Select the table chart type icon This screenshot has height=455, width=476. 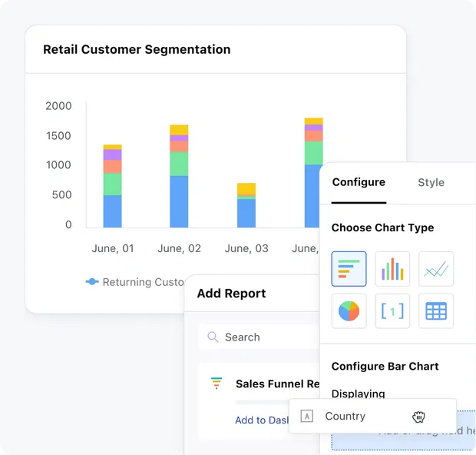click(x=436, y=311)
